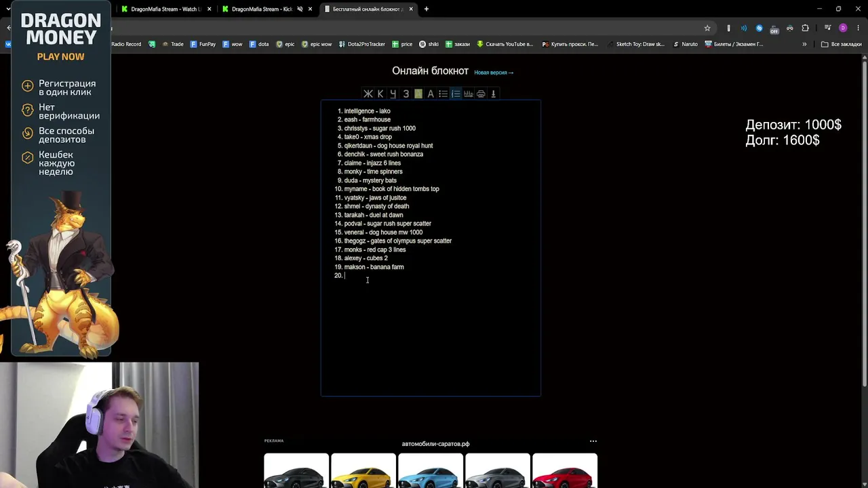Expand hidden bookmarks with the chevron
The width and height of the screenshot is (868, 488).
click(x=804, y=44)
